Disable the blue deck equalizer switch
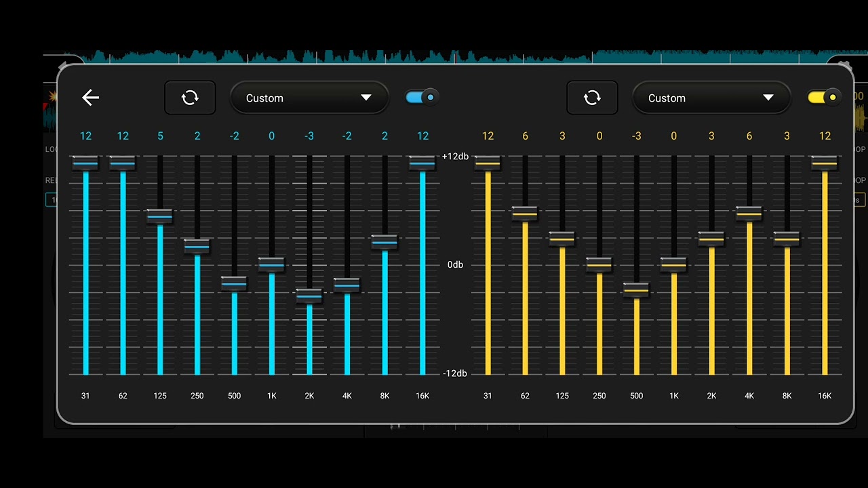868x488 pixels. click(422, 98)
